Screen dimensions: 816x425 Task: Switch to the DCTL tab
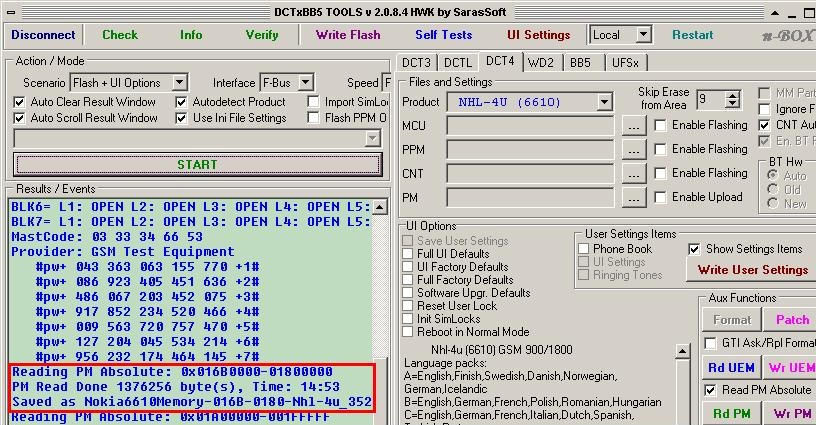click(x=458, y=63)
